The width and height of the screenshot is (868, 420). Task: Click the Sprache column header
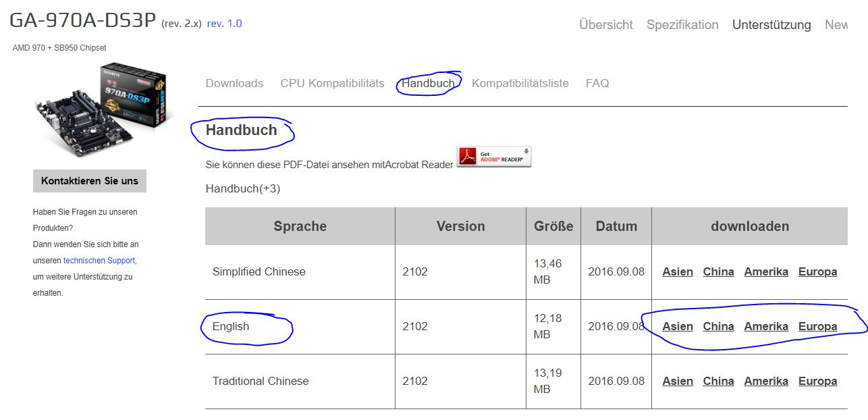[x=300, y=226]
